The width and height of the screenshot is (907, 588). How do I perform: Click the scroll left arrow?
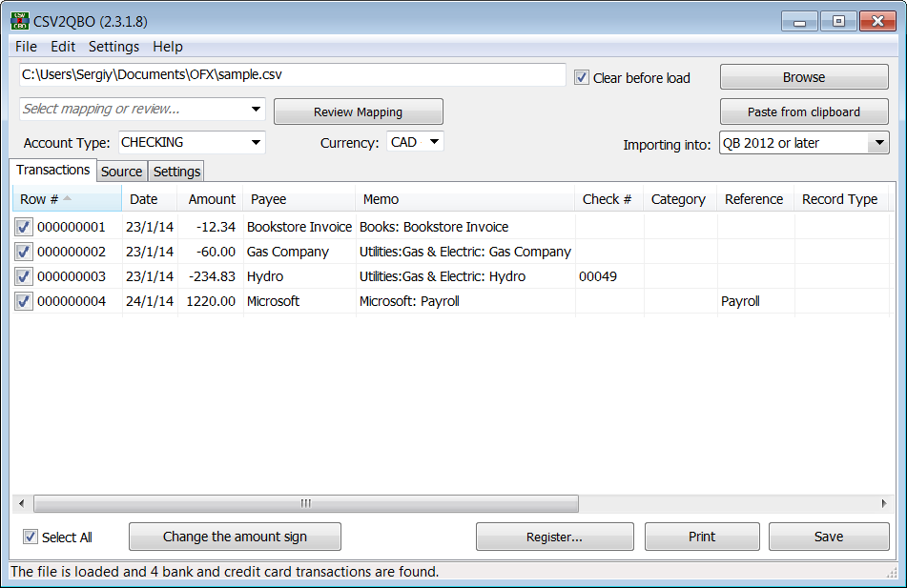pyautogui.click(x=22, y=503)
